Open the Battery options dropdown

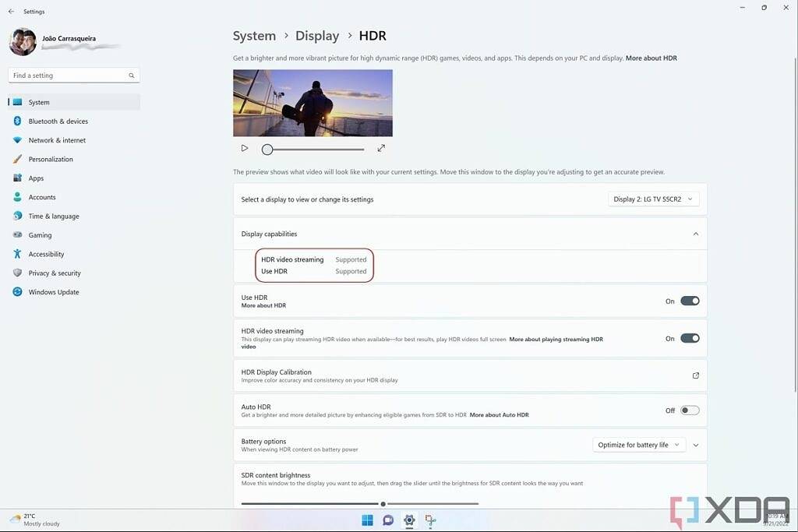point(638,444)
